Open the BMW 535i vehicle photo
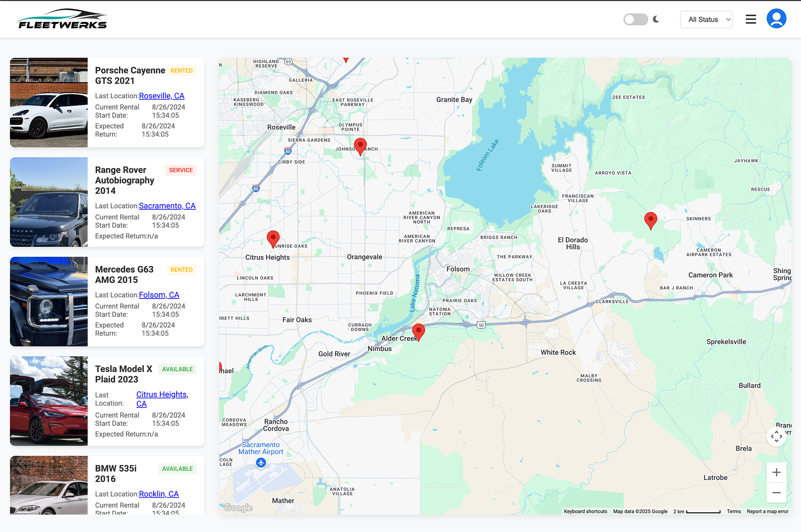The image size is (801, 532). coord(49,485)
